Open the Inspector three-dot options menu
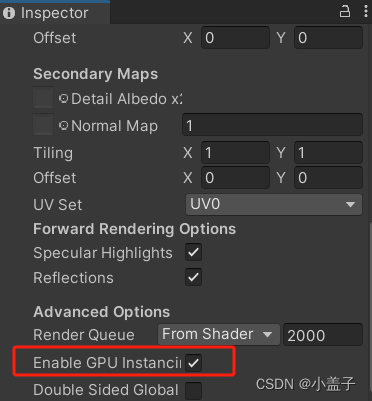372x401 pixels. (x=366, y=12)
